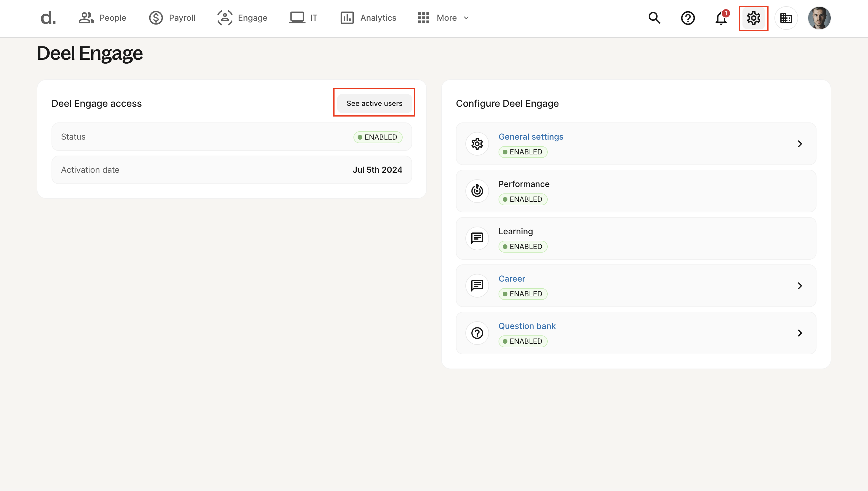Image resolution: width=868 pixels, height=491 pixels.
Task: Open the settings gear icon in top bar
Action: click(x=754, y=18)
